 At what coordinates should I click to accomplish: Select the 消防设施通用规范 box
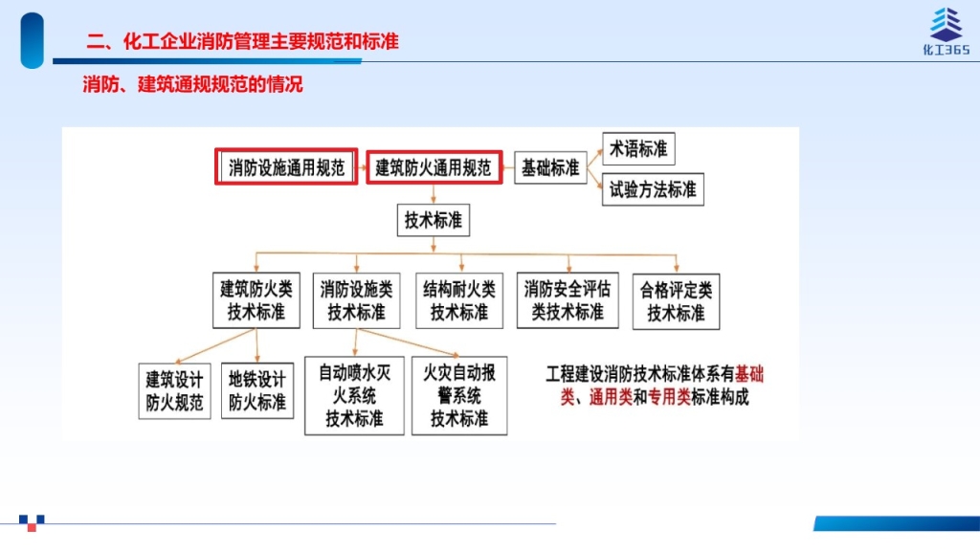286,166
